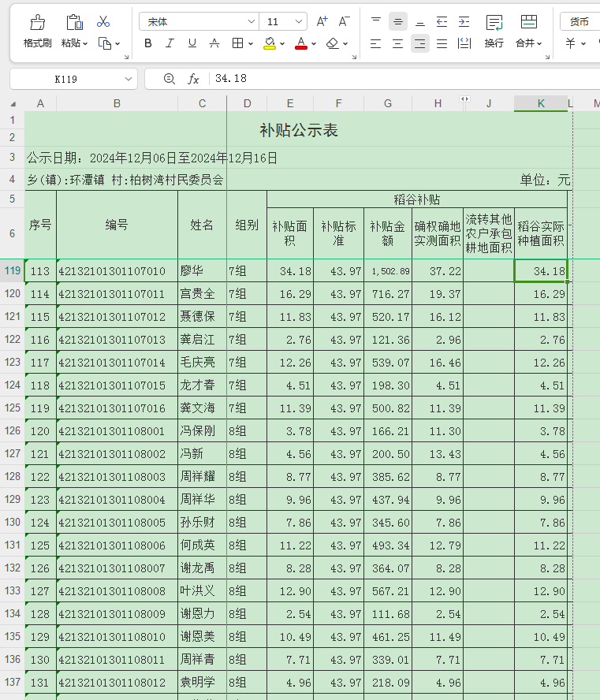Center text horizontally
Screen dimensions: 600x700
[398, 43]
